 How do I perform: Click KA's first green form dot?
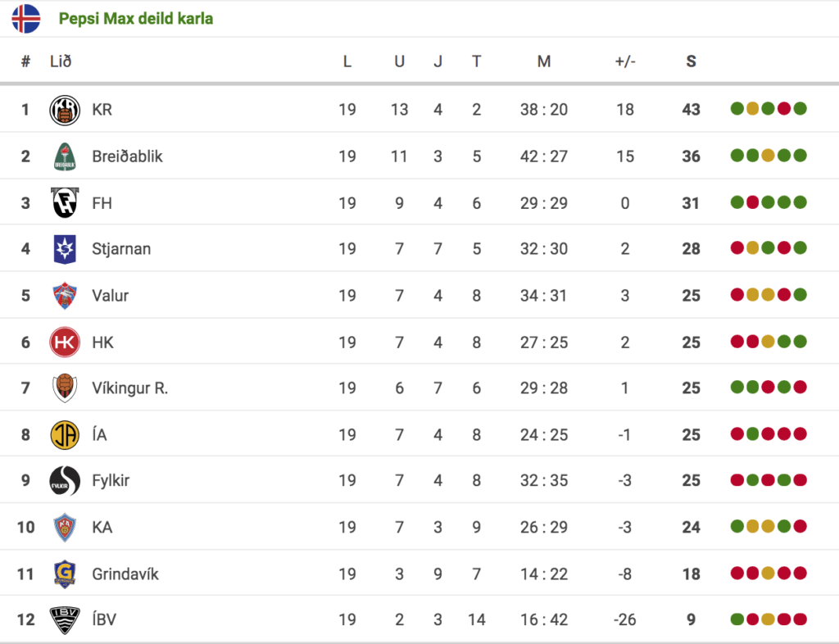(x=737, y=526)
